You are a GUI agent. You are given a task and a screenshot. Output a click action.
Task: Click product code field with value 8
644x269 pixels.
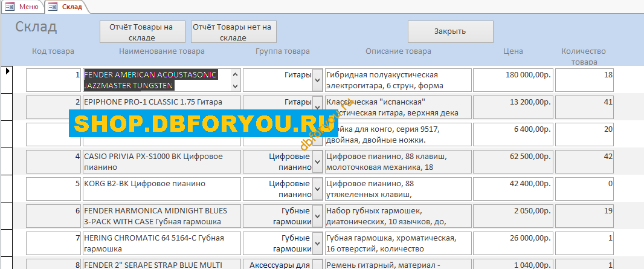(53, 264)
